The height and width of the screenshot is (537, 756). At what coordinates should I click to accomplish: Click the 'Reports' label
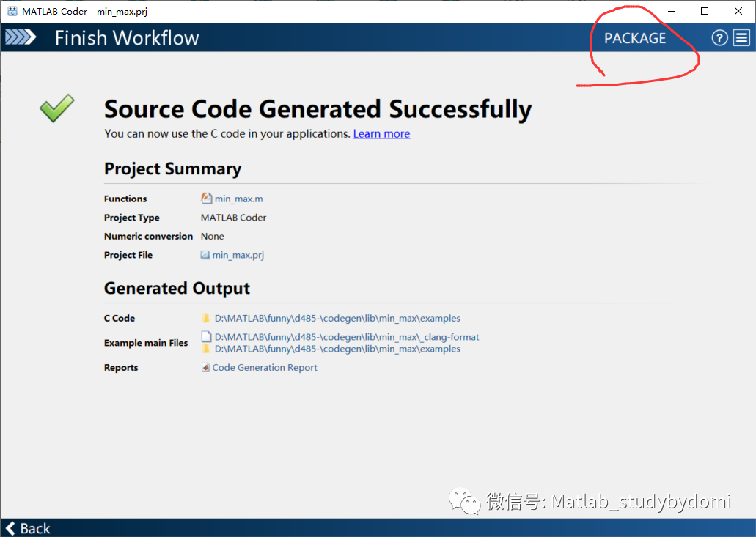pyautogui.click(x=121, y=368)
